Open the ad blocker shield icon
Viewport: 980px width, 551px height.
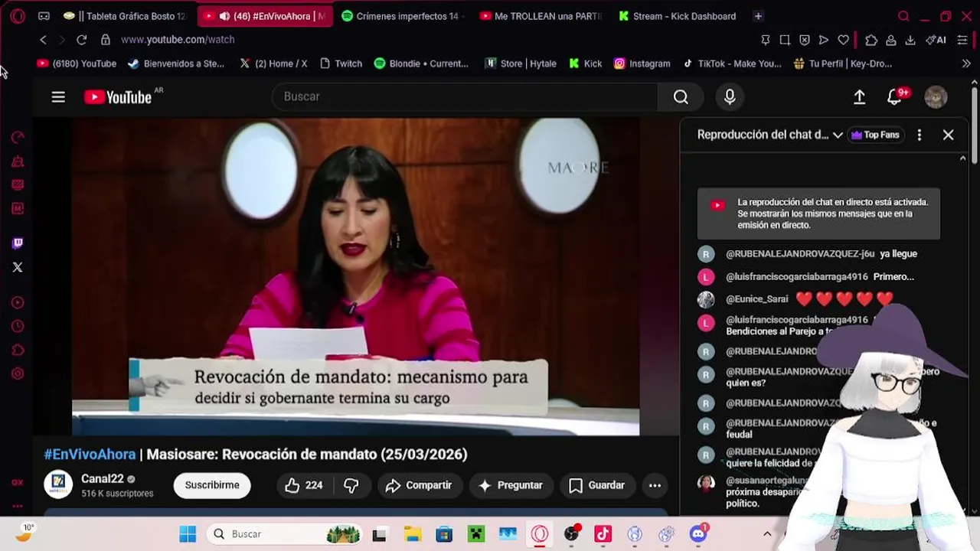click(804, 40)
